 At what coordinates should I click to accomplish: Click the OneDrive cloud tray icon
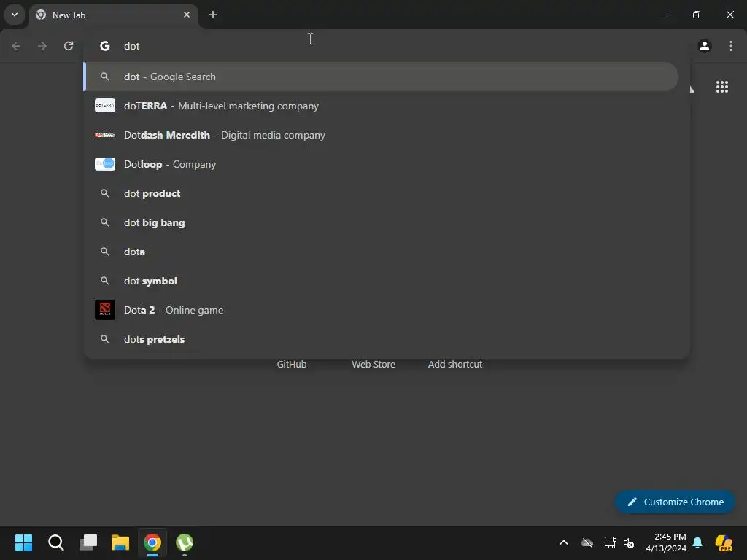(x=587, y=542)
